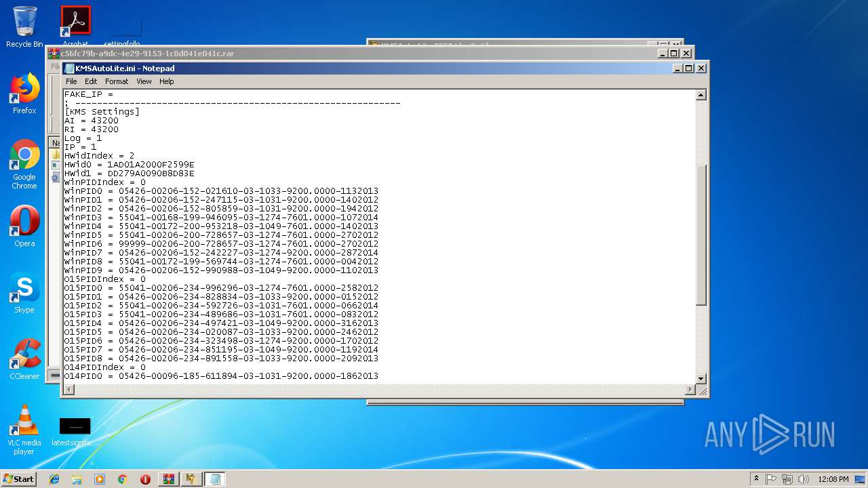Screen dimensions: 868x488
Task: Click the 'FAKE_IP =' line
Action: tap(89, 94)
